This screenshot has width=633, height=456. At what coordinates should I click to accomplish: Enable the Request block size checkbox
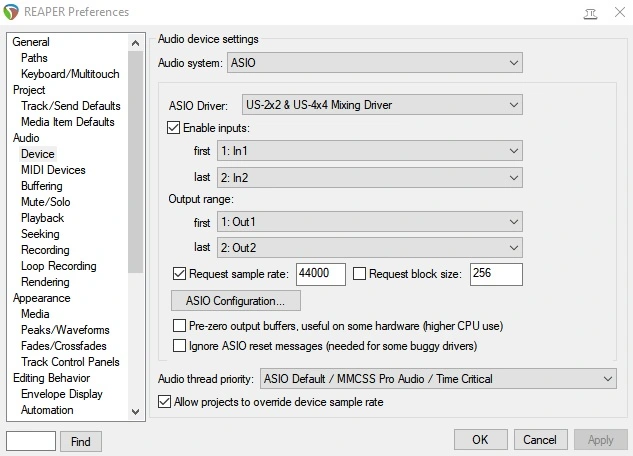click(361, 273)
